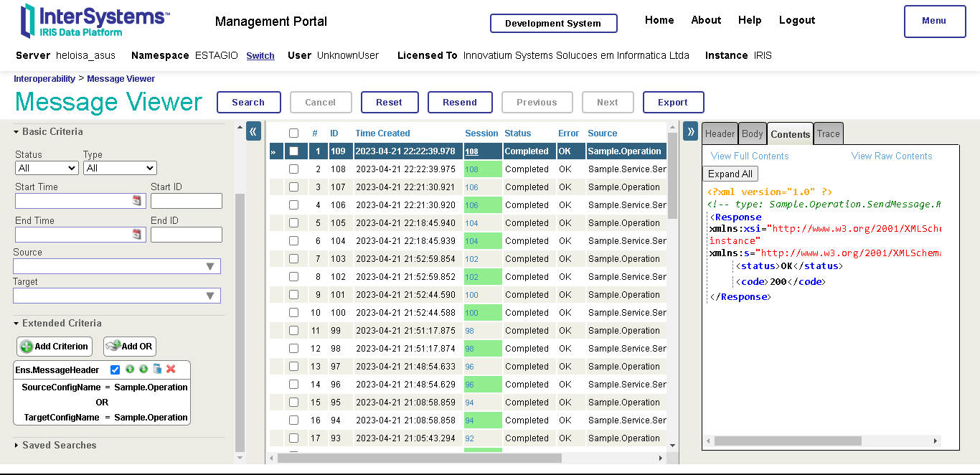Open the Status filter dropdown
Image resolution: width=980 pixels, height=475 pixels.
47,168
